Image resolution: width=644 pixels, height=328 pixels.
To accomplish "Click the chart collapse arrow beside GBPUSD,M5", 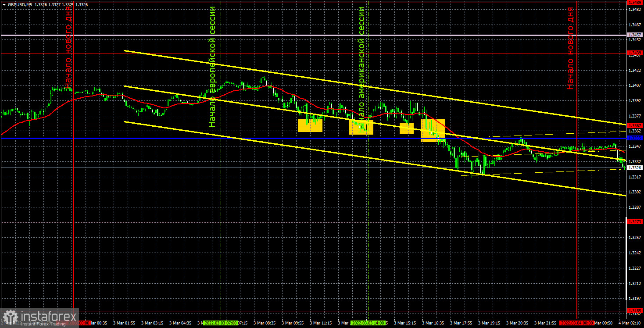I will [4, 4].
